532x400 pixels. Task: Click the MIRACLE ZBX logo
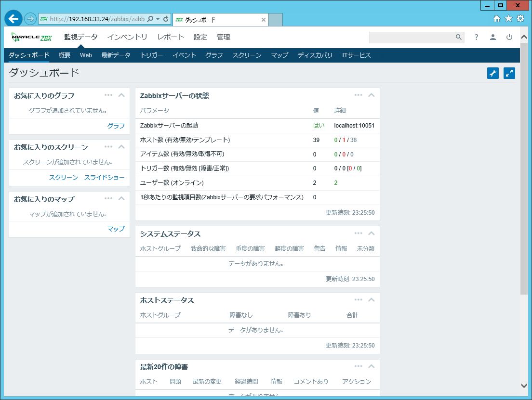tap(31, 37)
